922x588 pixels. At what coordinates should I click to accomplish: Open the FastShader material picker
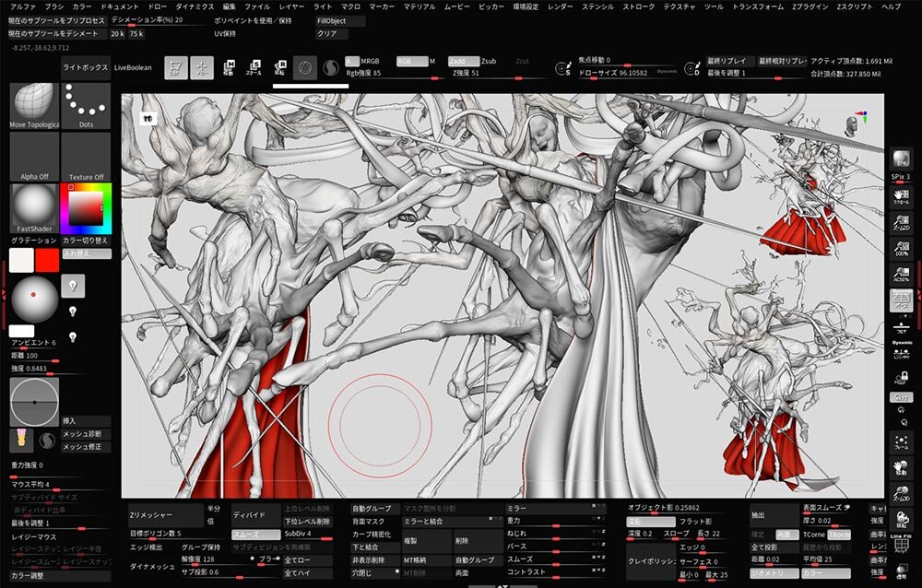click(x=35, y=208)
